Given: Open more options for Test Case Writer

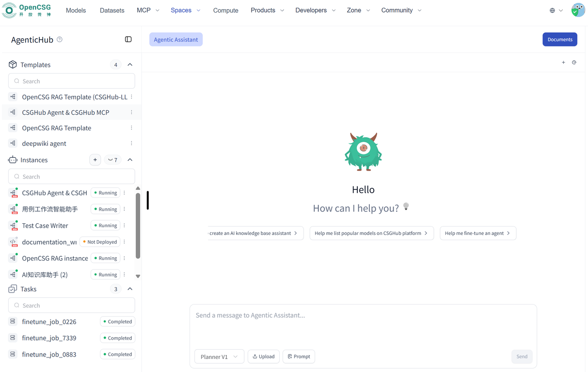Looking at the screenshot, I should coord(125,225).
